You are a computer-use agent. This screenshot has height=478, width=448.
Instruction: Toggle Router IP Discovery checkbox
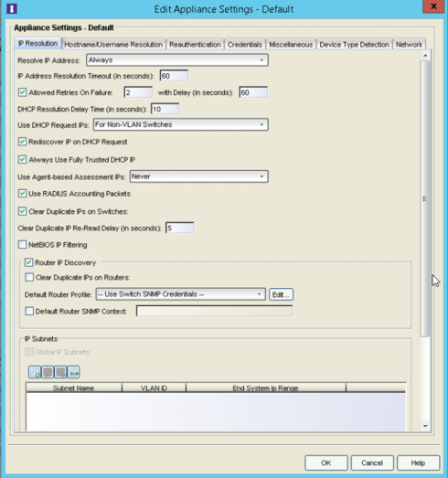pyautogui.click(x=28, y=262)
